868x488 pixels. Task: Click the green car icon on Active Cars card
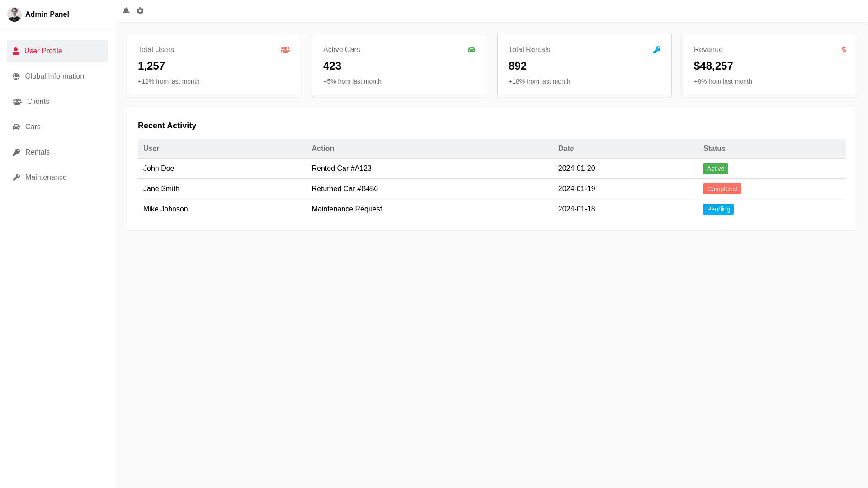tap(472, 50)
